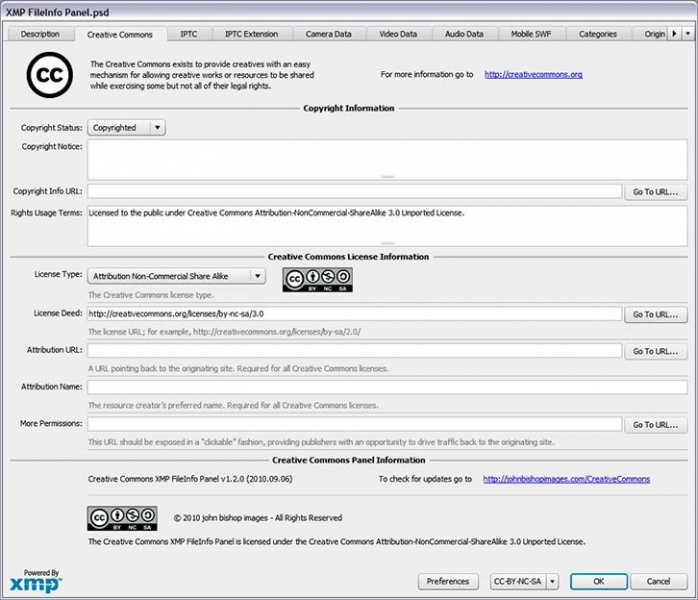Click Go To URL for License Deed
Image resolution: width=698 pixels, height=600 pixels.
pos(656,314)
